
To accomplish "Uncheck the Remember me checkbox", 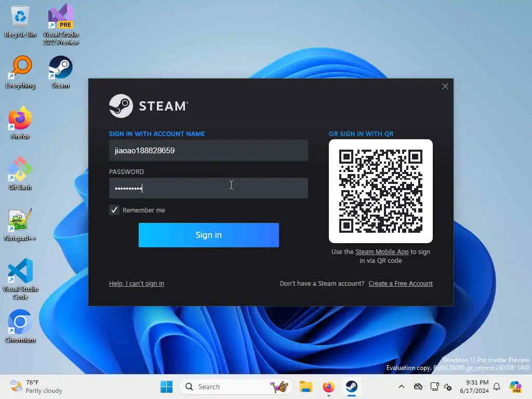I will [x=114, y=210].
